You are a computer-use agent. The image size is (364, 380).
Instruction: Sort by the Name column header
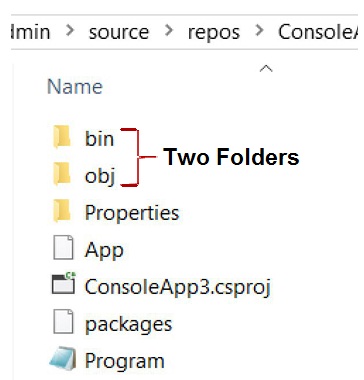75,87
